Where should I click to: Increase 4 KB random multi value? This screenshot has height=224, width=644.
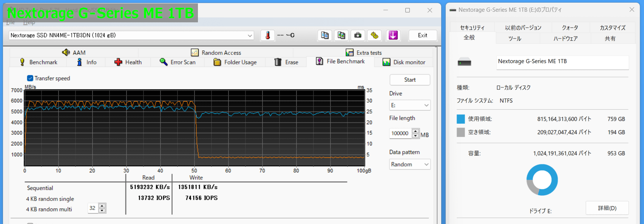click(x=102, y=206)
